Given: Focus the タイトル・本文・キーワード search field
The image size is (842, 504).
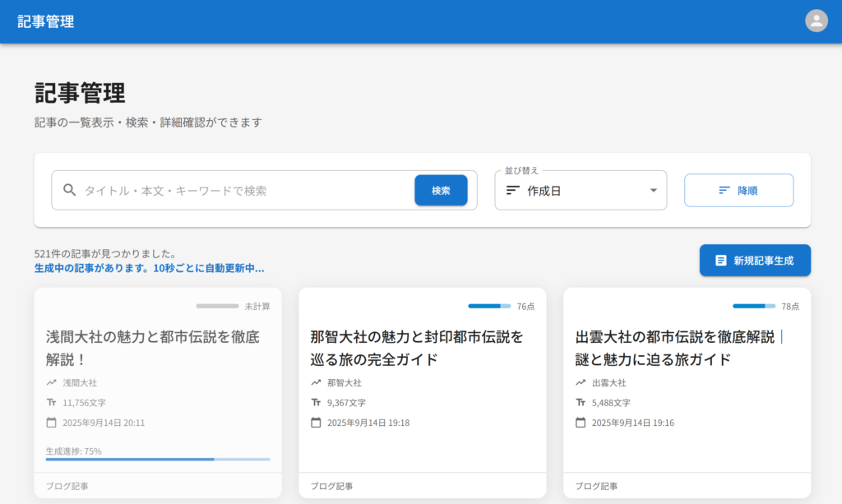Looking at the screenshot, I should pyautogui.click(x=247, y=190).
